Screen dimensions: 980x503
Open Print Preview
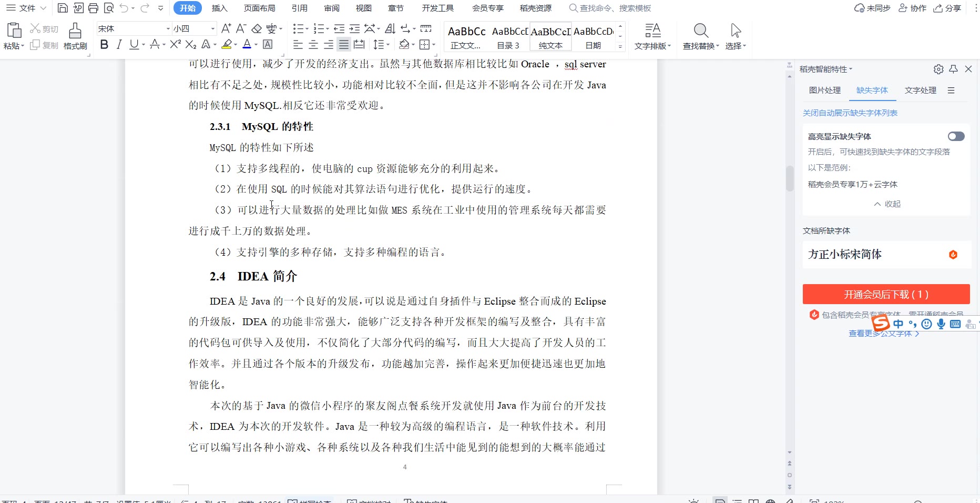point(109,8)
